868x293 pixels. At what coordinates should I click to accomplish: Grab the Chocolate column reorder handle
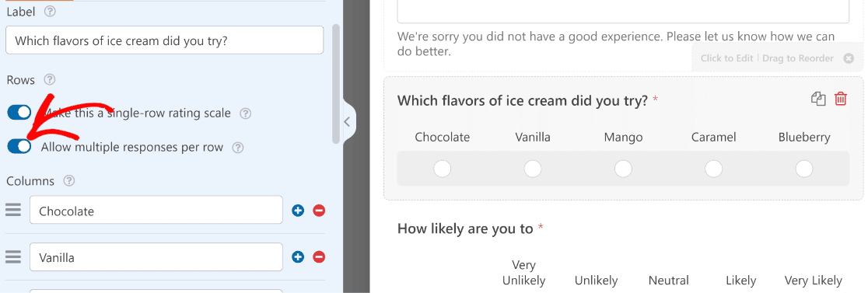tap(13, 210)
